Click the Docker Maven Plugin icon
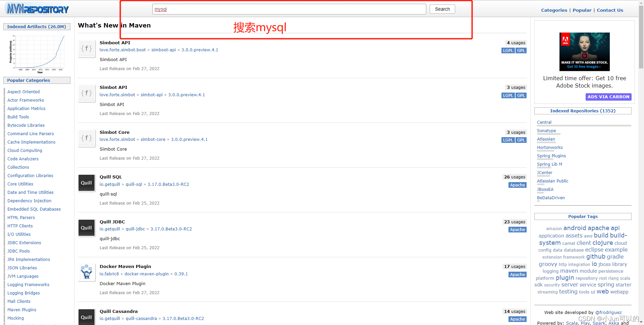This screenshot has width=644, height=325. tap(87, 272)
